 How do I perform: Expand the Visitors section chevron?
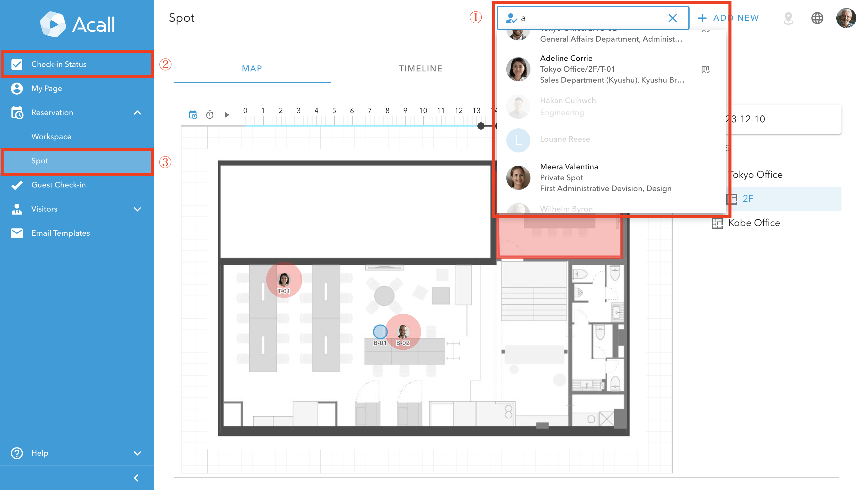click(x=137, y=209)
